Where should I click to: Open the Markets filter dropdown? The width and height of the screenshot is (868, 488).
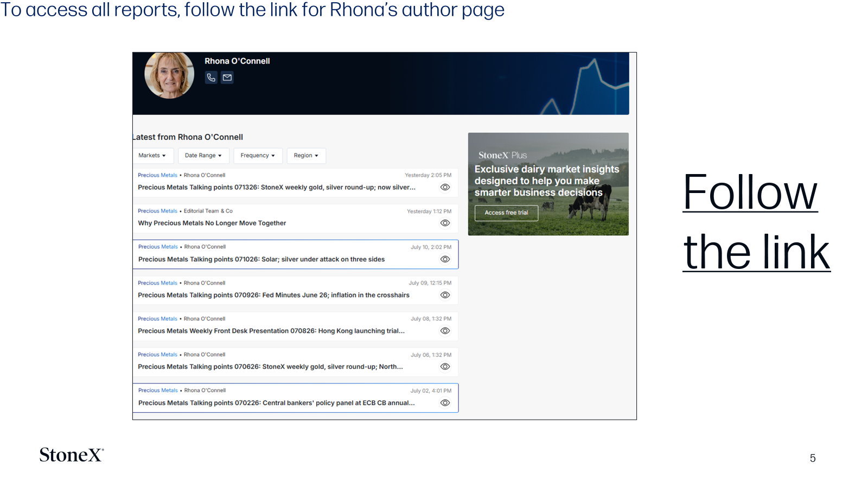point(152,156)
